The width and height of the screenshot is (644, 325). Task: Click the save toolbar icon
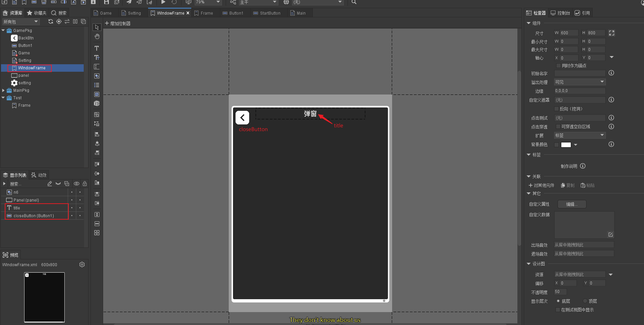[x=107, y=2]
